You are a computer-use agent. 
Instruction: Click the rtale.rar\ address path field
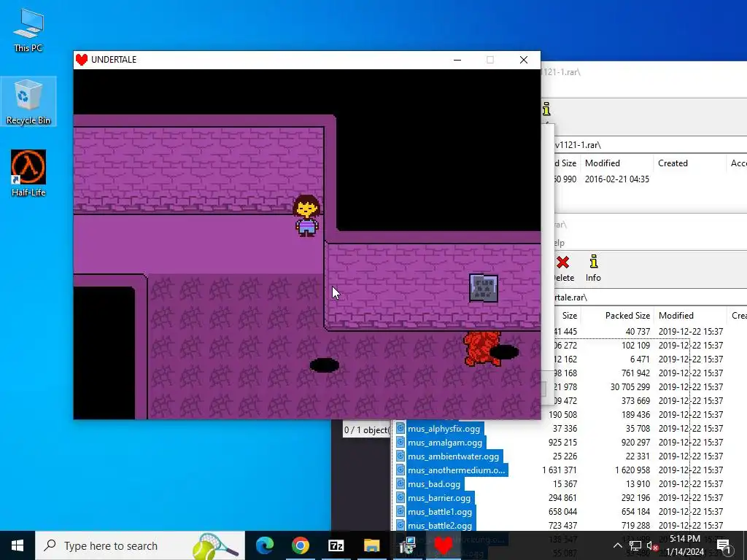pyautogui.click(x=650, y=297)
